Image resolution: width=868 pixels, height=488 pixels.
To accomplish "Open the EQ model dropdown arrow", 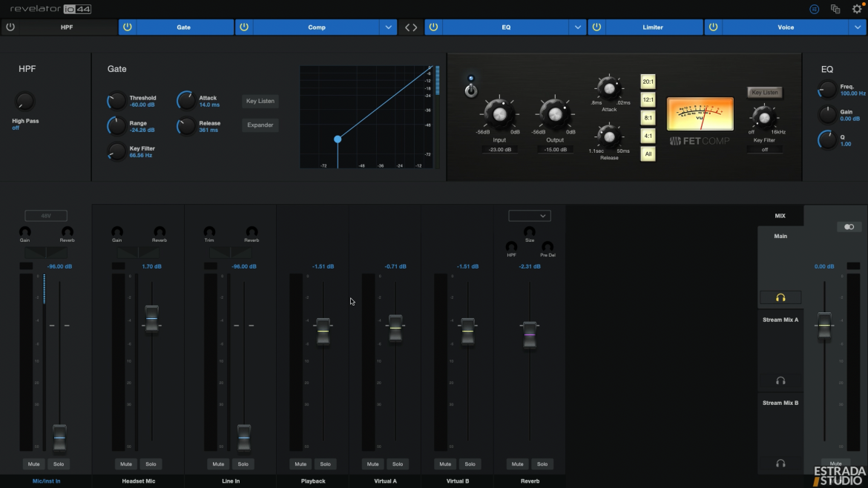I will pyautogui.click(x=578, y=27).
